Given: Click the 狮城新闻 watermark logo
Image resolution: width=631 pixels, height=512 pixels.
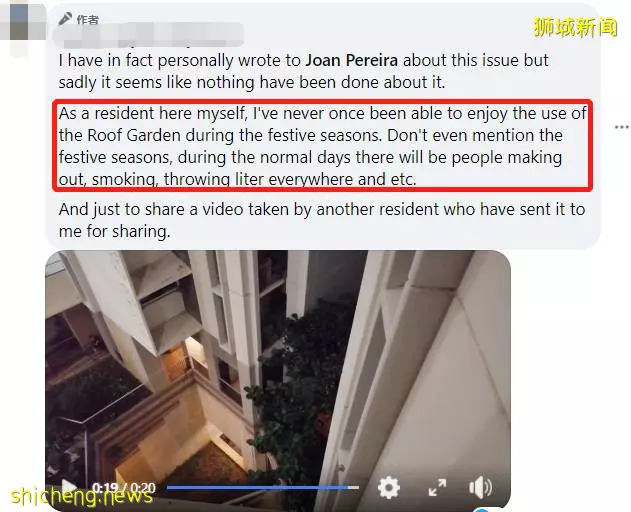Looking at the screenshot, I should [575, 27].
